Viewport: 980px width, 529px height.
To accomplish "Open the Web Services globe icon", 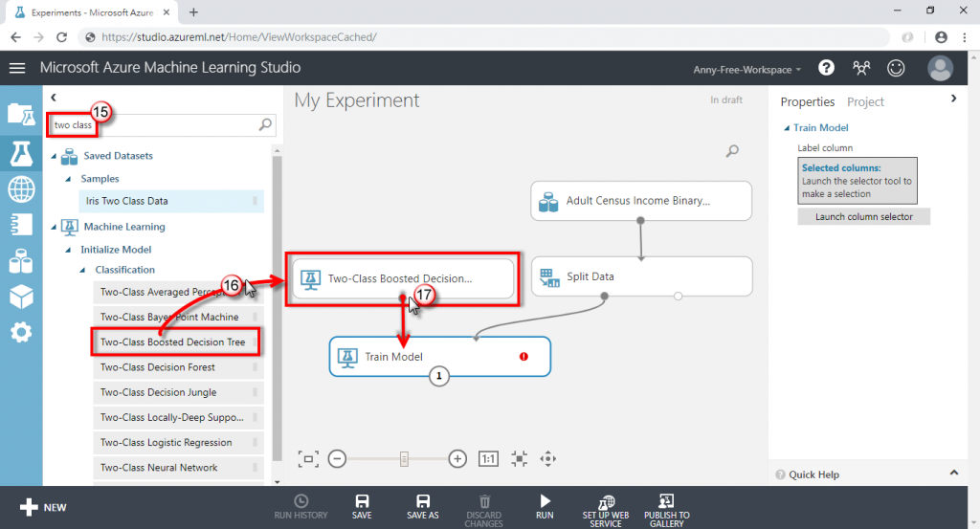I will coord(21,189).
